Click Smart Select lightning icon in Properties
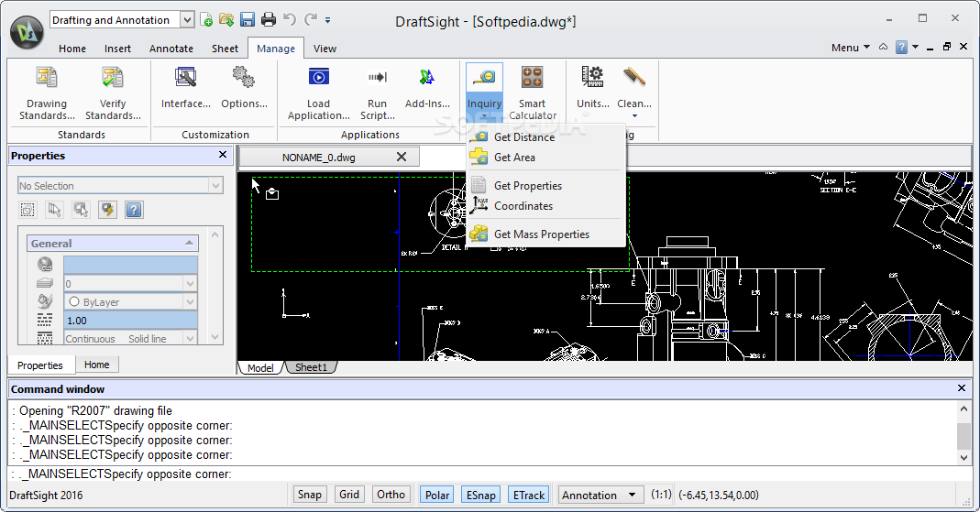This screenshot has width=980, height=512. pyautogui.click(x=107, y=210)
